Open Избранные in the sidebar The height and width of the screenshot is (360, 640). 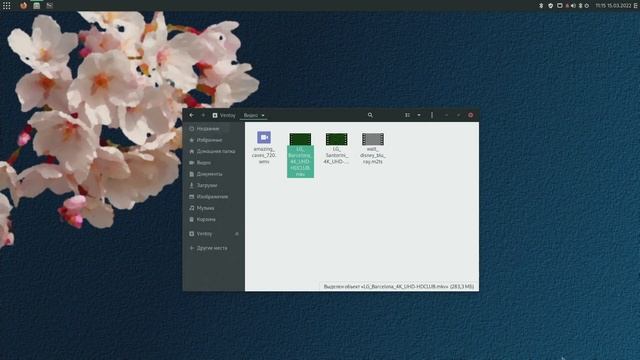coord(213,140)
